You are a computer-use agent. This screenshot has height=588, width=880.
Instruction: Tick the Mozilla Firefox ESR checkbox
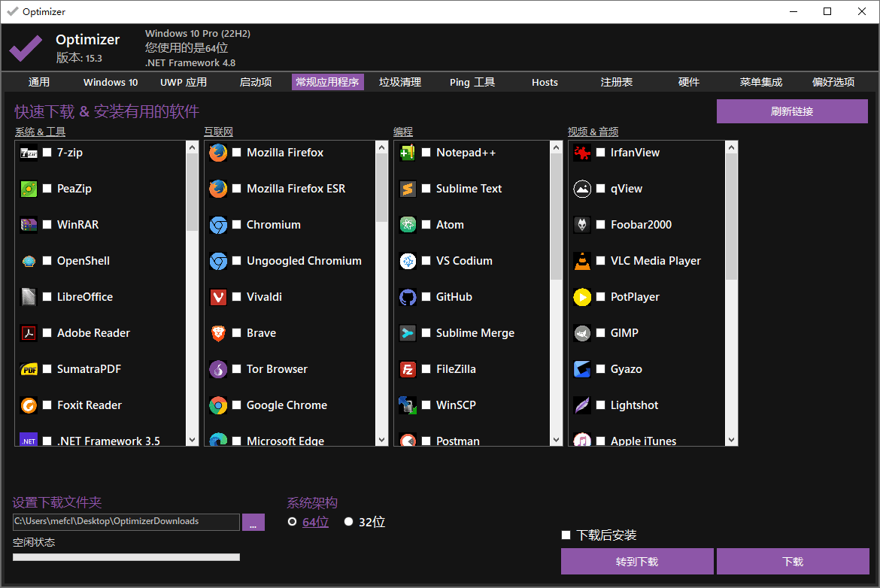(x=237, y=189)
